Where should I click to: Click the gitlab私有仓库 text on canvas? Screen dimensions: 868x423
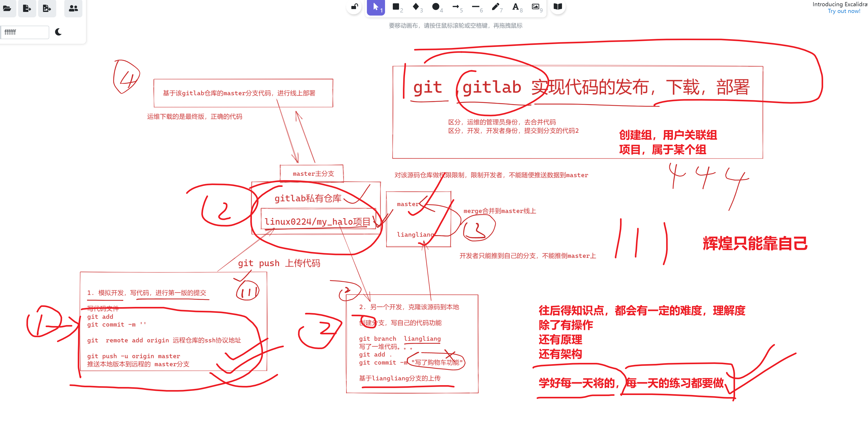(x=308, y=198)
